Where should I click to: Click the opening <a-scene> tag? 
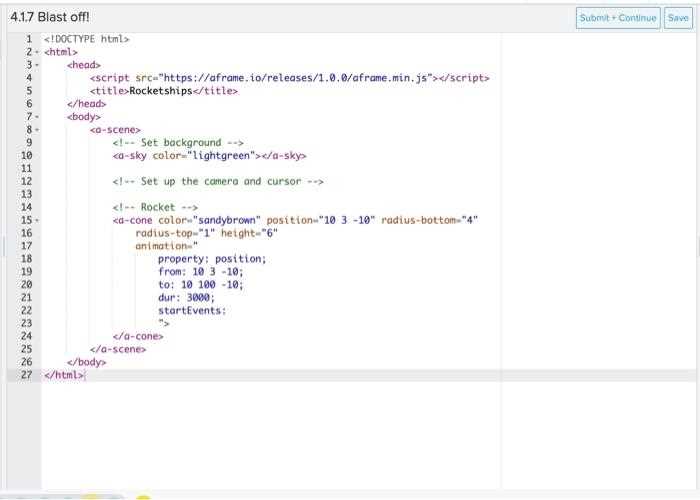(x=115, y=130)
